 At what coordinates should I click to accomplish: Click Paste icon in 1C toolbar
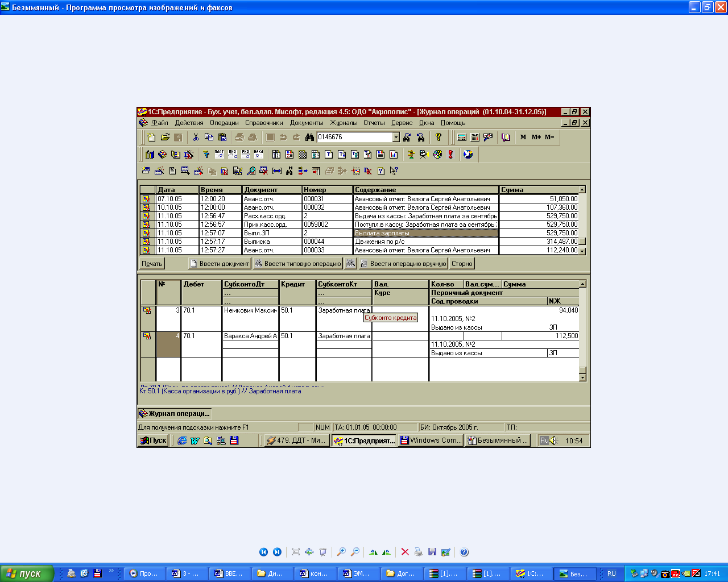tap(222, 137)
